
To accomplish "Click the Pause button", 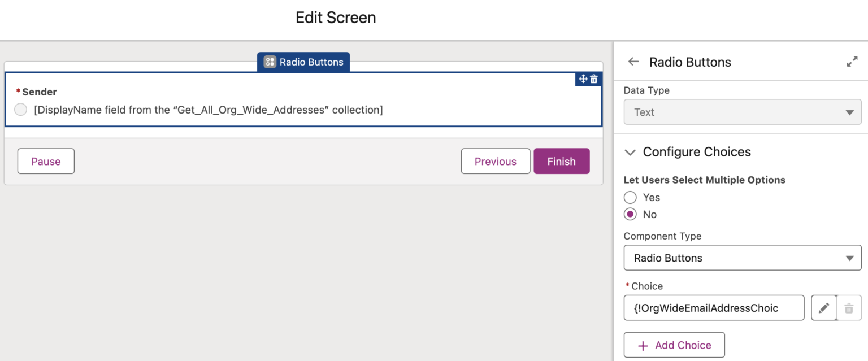I will (x=45, y=161).
